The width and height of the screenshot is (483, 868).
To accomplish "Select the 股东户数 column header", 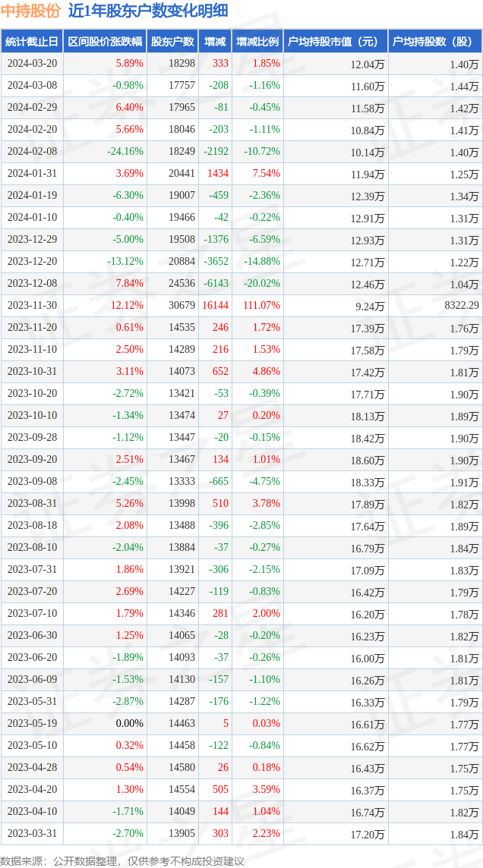I will click(172, 42).
